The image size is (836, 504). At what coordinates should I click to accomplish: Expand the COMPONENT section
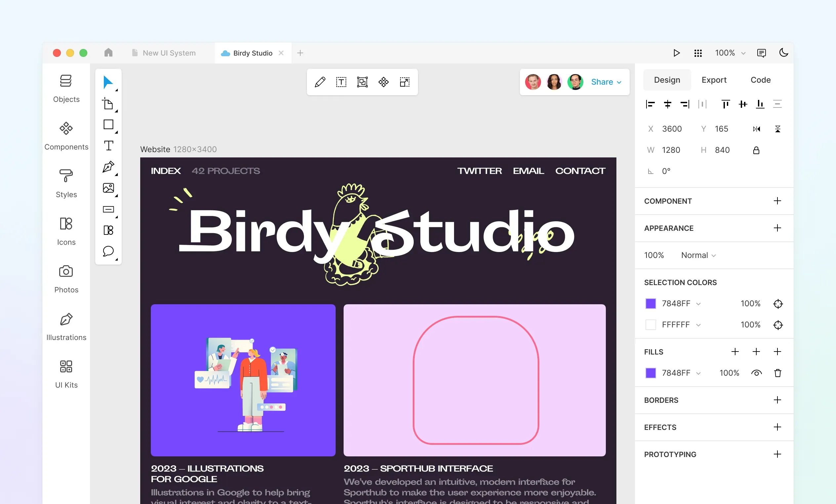point(777,201)
